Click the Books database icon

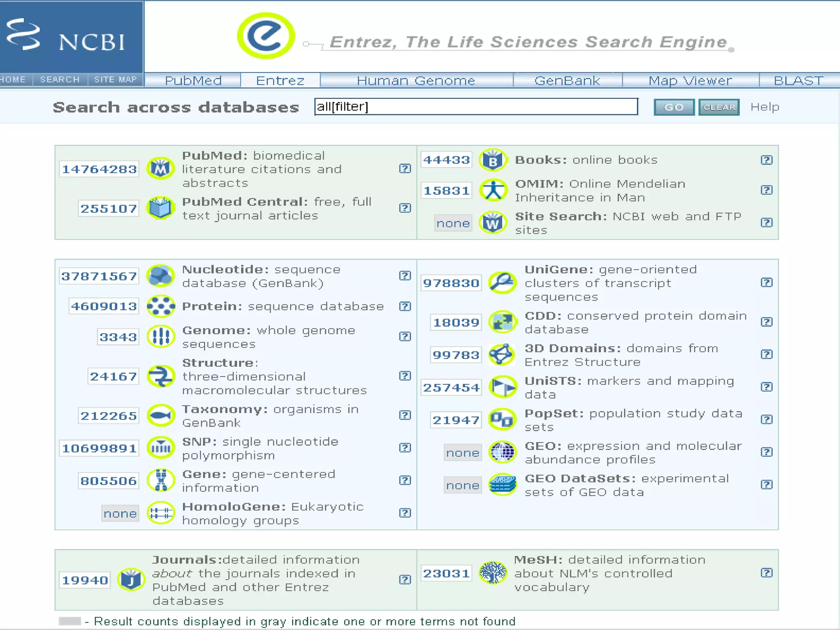pos(493,160)
